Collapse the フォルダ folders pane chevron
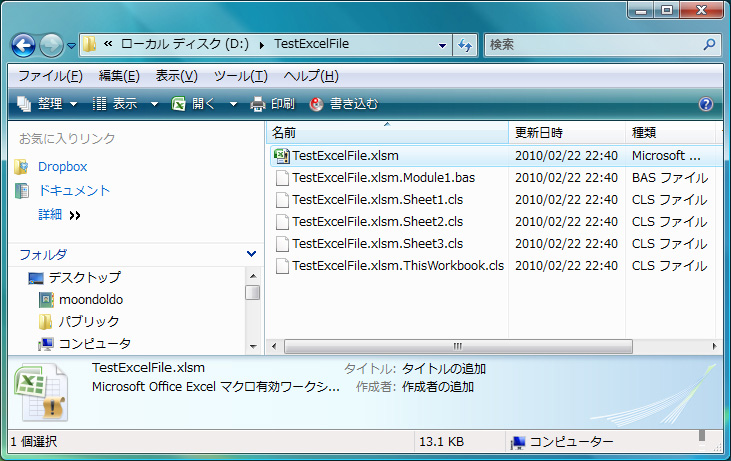Image resolution: width=731 pixels, height=461 pixels. tap(251, 255)
